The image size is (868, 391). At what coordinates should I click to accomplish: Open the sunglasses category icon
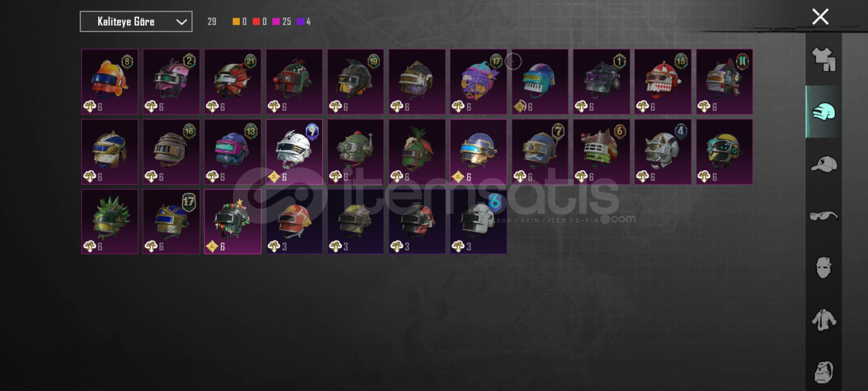click(824, 216)
